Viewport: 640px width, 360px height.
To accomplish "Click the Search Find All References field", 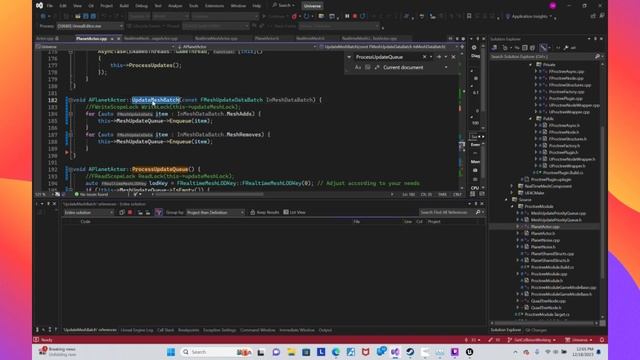I will (447, 212).
